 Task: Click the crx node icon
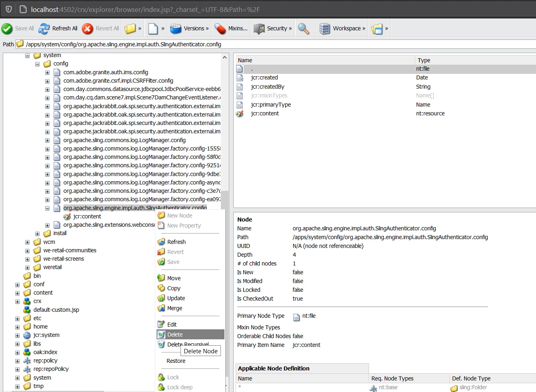pyautogui.click(x=27, y=301)
